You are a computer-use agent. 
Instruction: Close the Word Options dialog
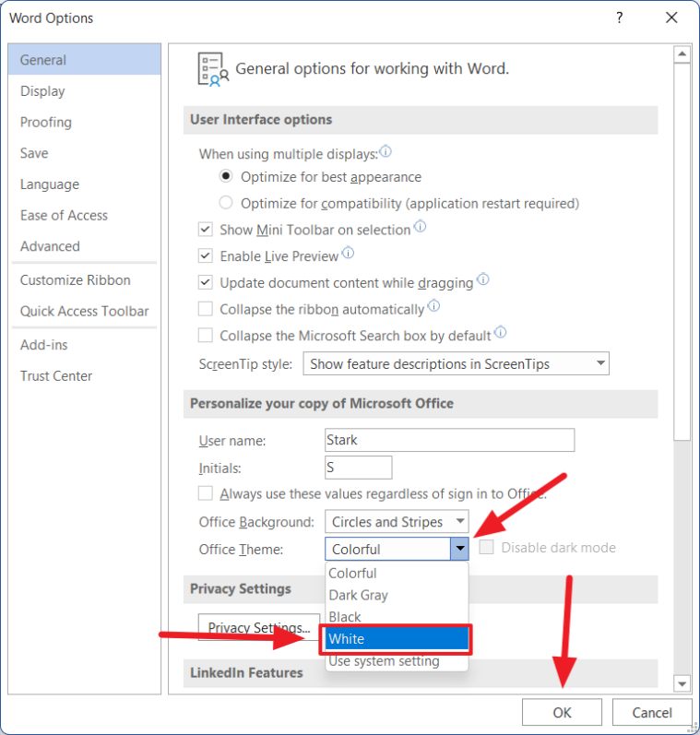coord(671,18)
